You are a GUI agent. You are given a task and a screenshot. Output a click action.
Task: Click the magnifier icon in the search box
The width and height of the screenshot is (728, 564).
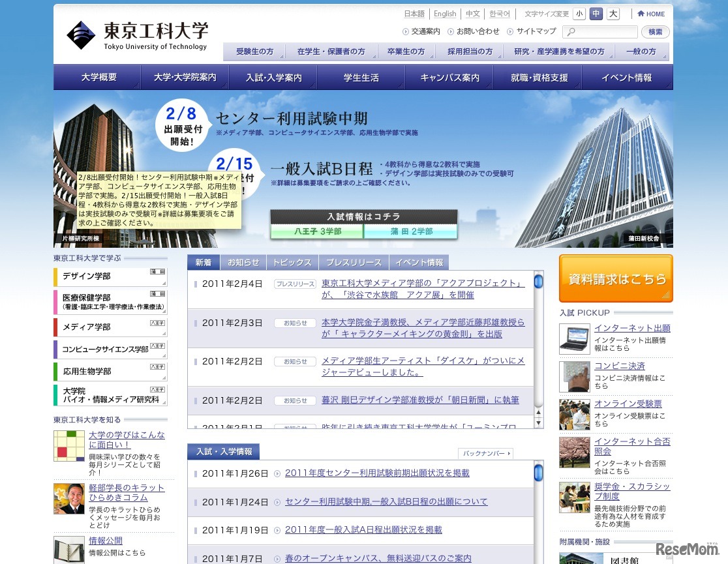570,31
